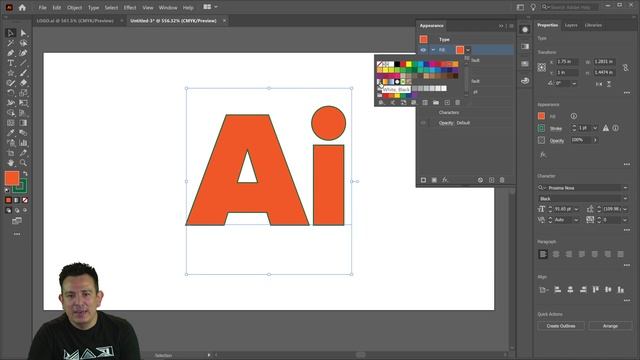Select the Hand tool

tap(11, 162)
